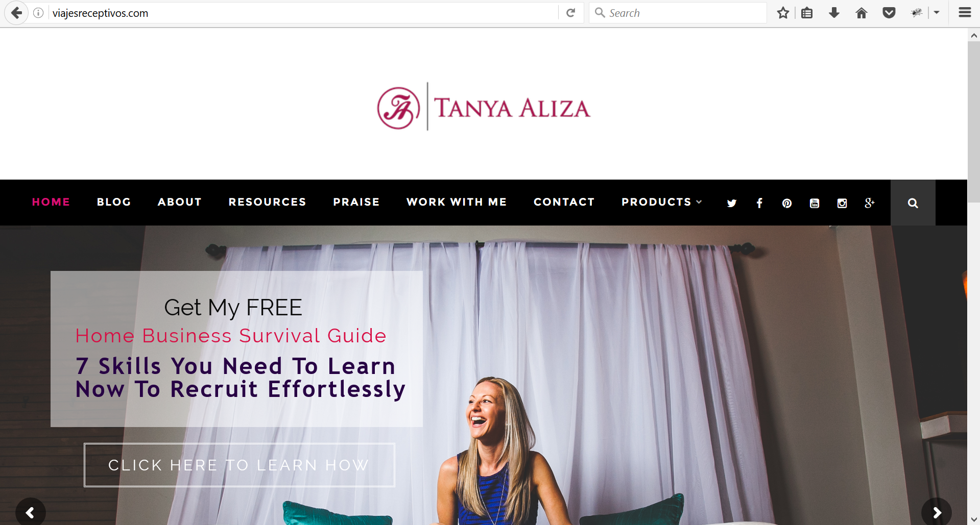Open the Pinterest social link
980x525 pixels.
click(x=787, y=203)
